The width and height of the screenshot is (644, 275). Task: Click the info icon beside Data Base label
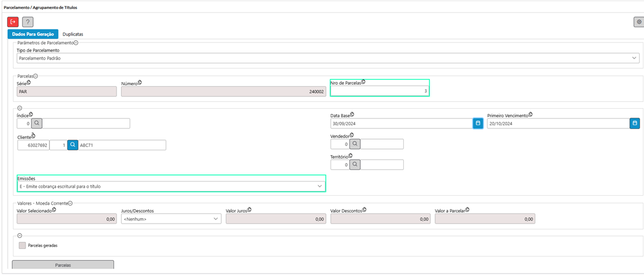point(352,115)
